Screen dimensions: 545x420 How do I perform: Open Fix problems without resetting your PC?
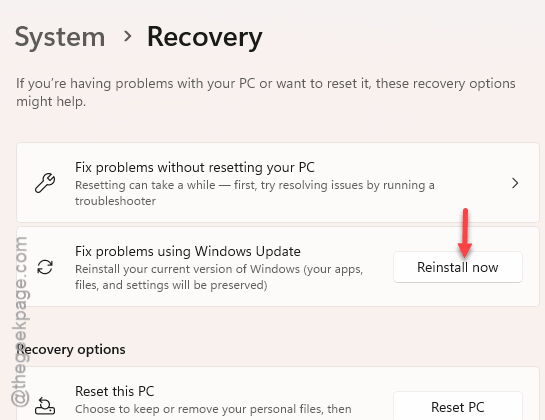click(278, 183)
